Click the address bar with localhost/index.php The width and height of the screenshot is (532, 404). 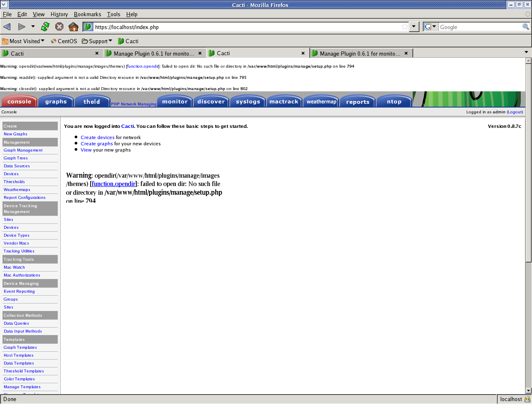click(247, 27)
